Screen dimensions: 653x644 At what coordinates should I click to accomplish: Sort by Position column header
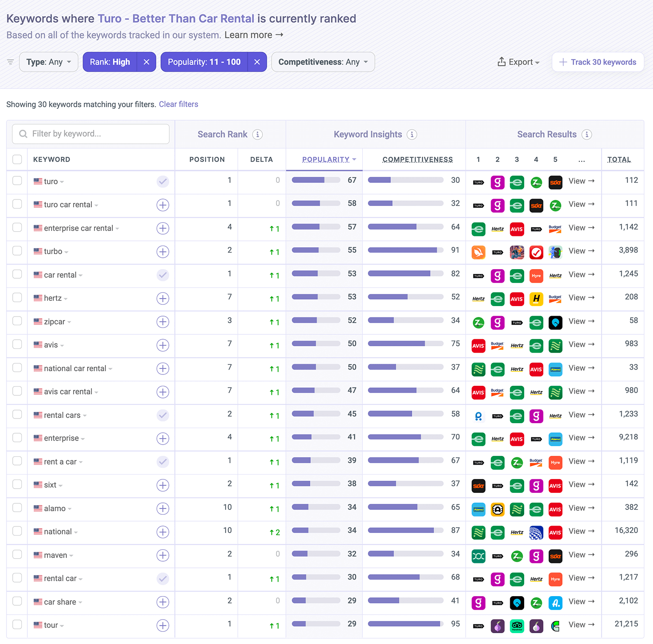[207, 159]
